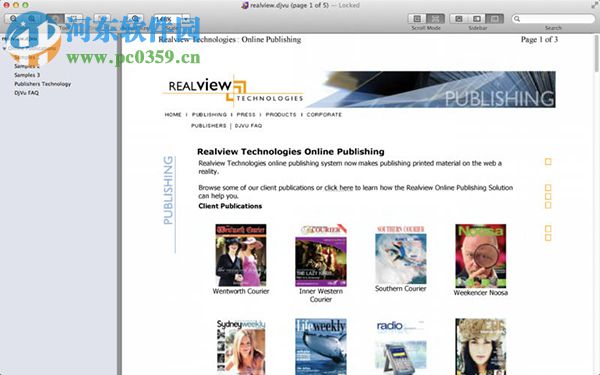Click the toolbar Search field
The height and width of the screenshot is (375, 600).
553,18
